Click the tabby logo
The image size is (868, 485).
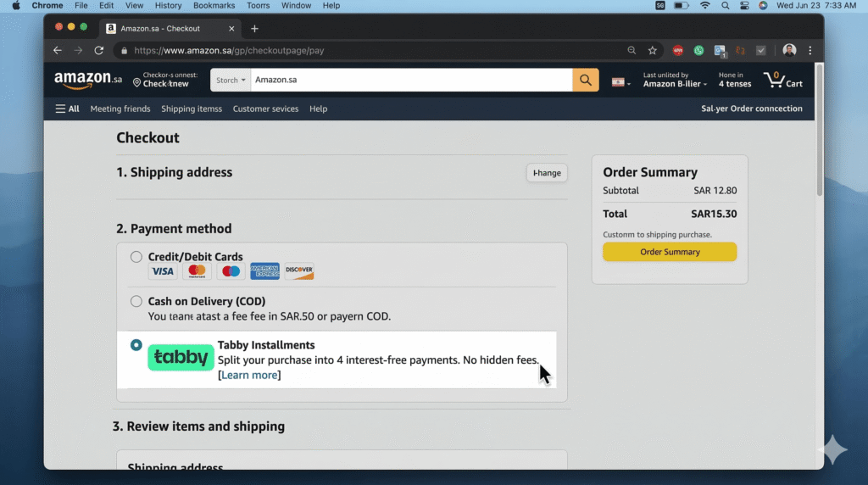tap(181, 357)
